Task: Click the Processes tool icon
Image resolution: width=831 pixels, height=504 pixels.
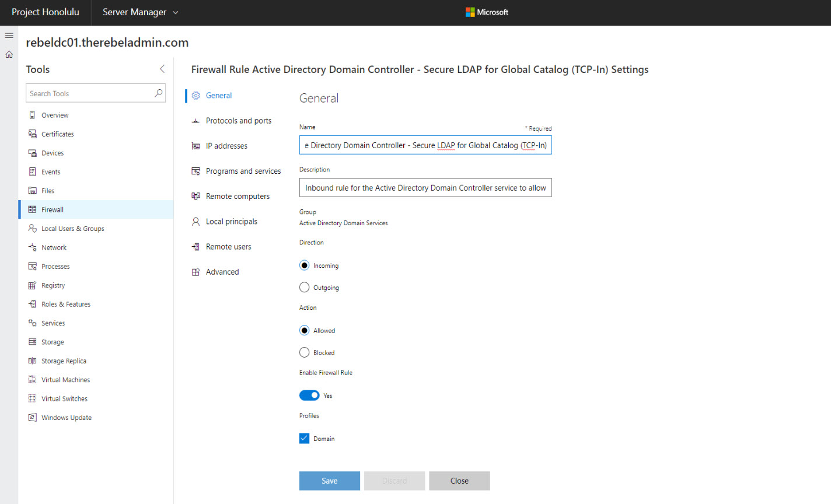Action: click(32, 266)
